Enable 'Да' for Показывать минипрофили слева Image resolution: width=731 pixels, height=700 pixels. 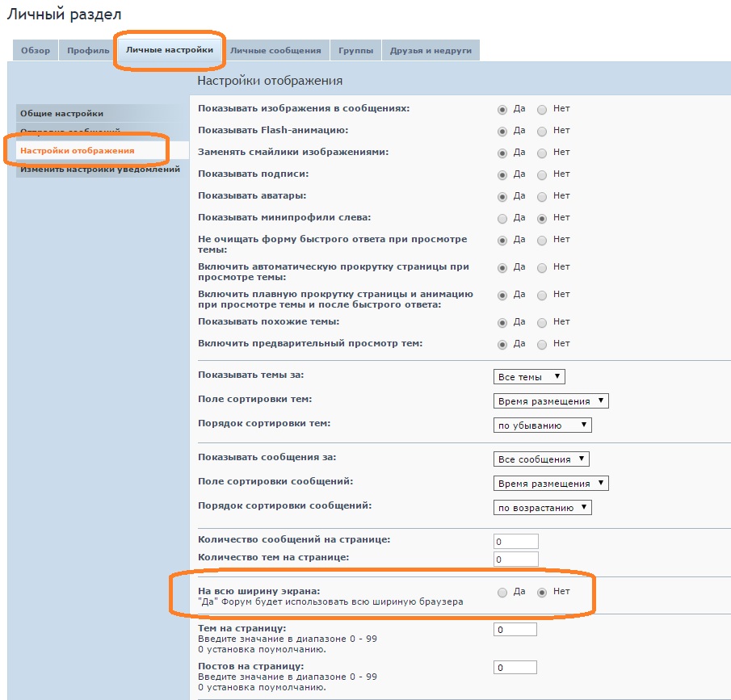[502, 218]
